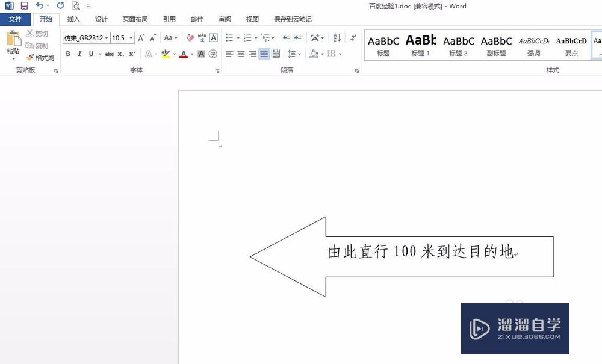Toggle paragraph marks visibility

click(354, 37)
